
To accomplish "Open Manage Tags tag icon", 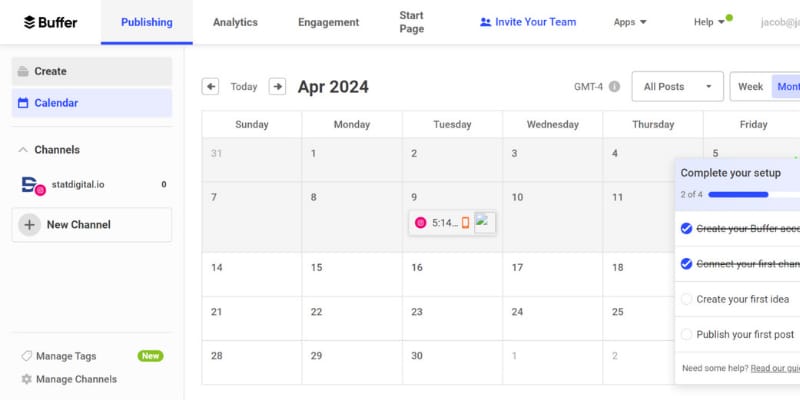I will [x=27, y=356].
